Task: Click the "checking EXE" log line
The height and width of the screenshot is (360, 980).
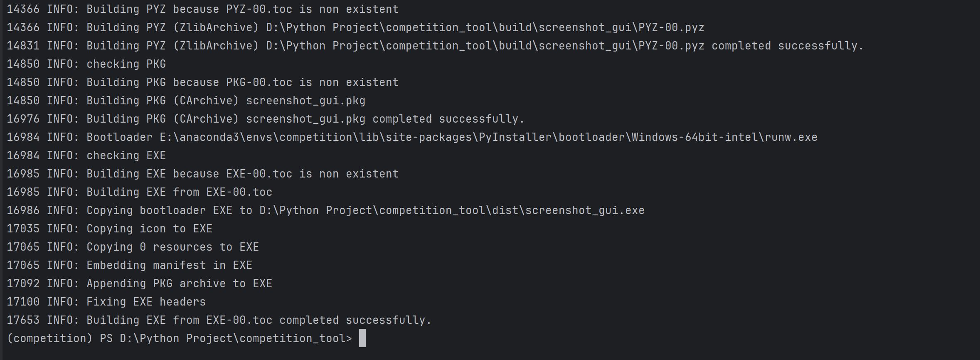Action: pyautogui.click(x=126, y=155)
